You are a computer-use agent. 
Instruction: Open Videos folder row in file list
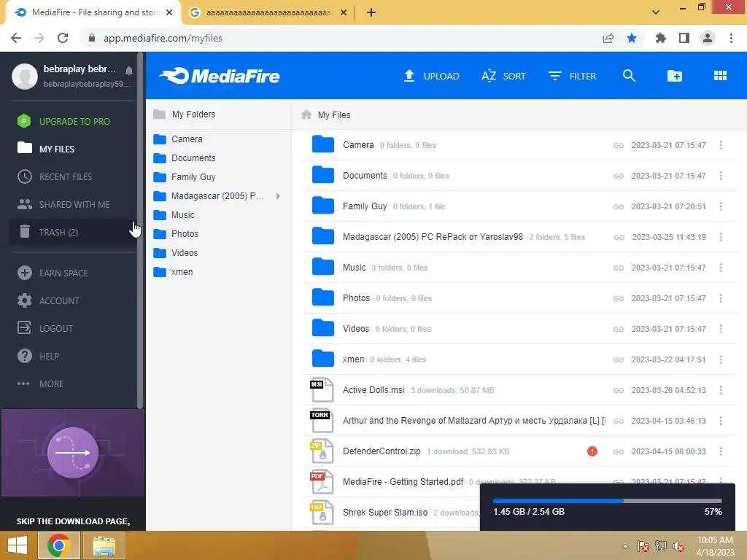(x=519, y=329)
